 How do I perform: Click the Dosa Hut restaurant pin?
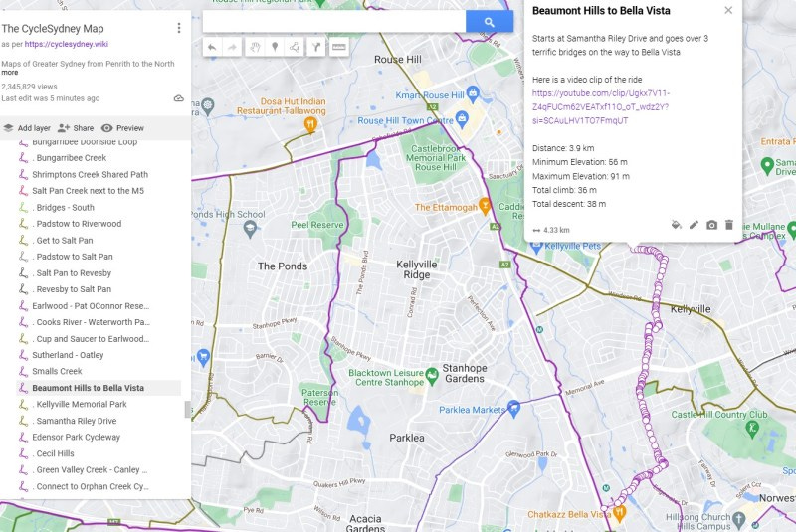pos(310,123)
